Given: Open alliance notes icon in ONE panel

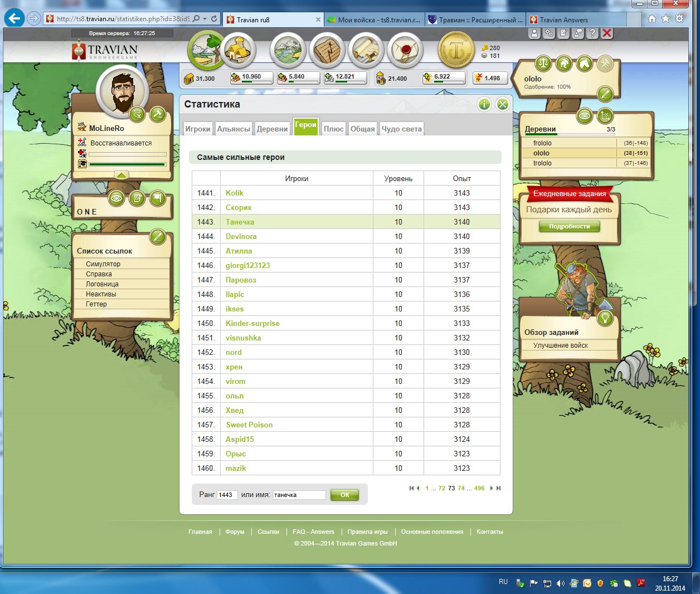Looking at the screenshot, I should [x=137, y=198].
